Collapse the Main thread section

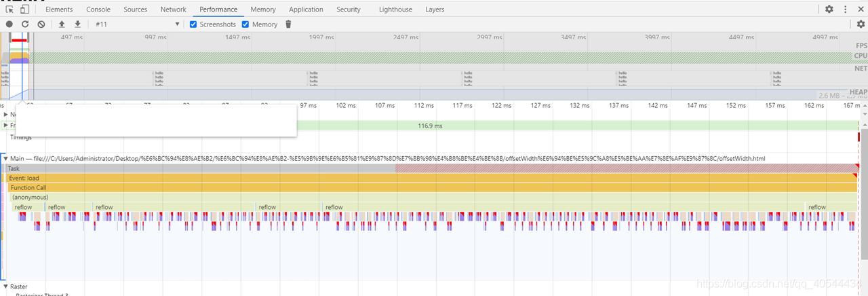6,159
